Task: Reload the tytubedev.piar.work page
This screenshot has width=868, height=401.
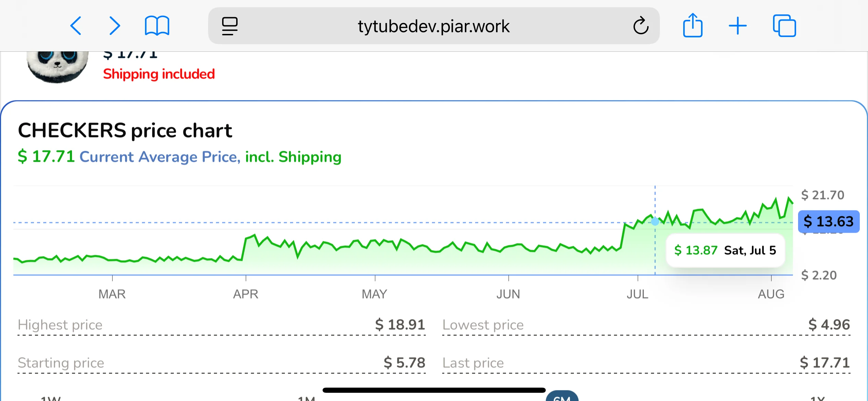Action: pyautogui.click(x=640, y=26)
